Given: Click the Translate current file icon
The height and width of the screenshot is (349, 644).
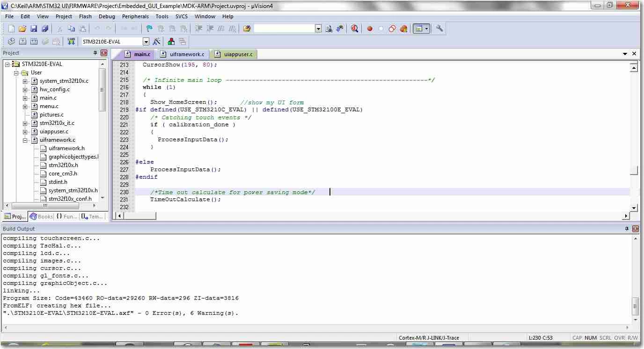Looking at the screenshot, I should 11,42.
